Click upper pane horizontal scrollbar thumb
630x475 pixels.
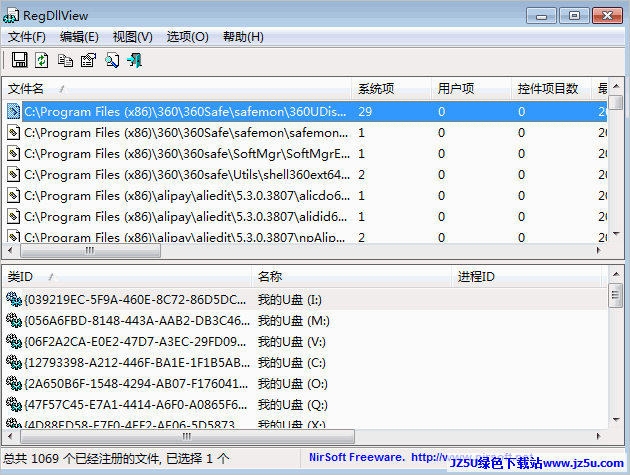(x=90, y=250)
